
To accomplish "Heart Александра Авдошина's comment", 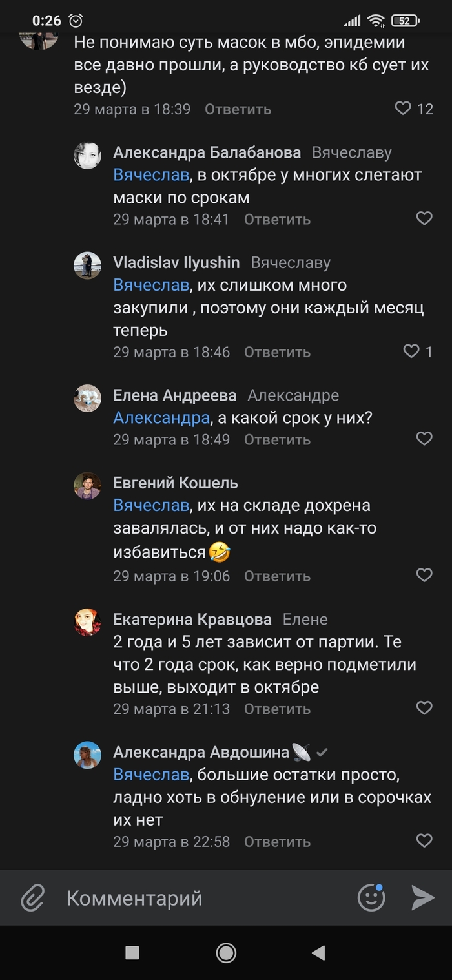I will 424,840.
